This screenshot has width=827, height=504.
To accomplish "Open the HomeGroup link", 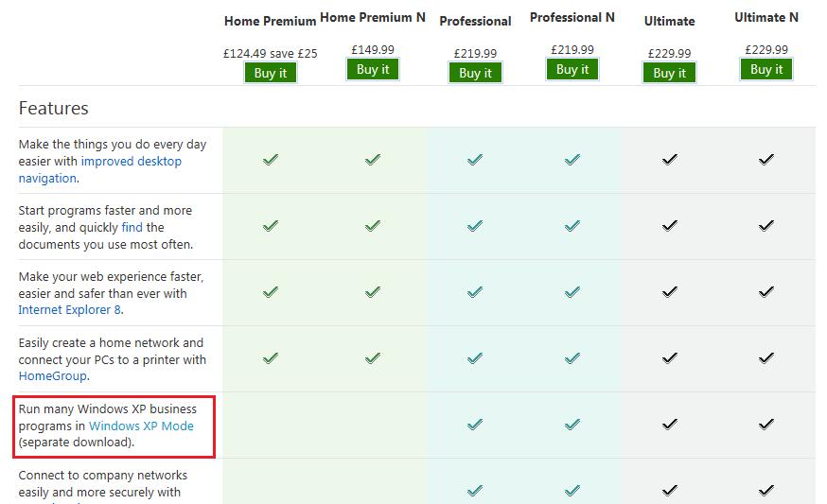I will point(53,375).
